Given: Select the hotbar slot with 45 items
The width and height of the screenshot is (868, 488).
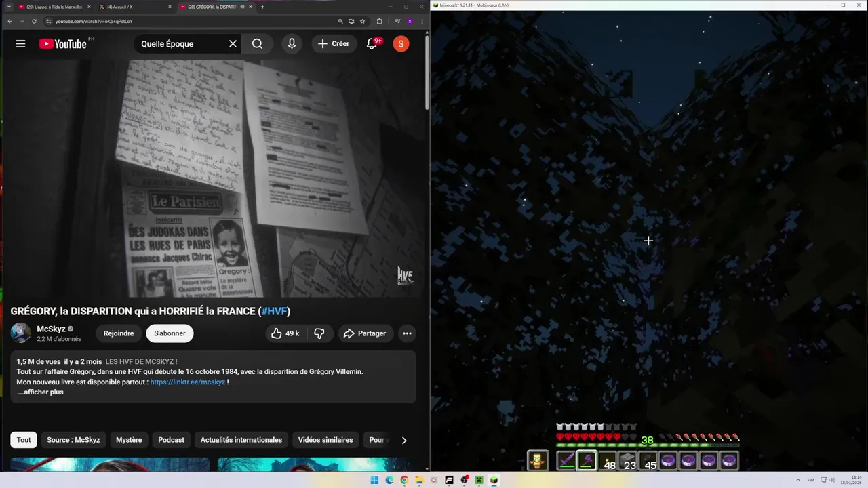Looking at the screenshot, I should click(x=648, y=462).
